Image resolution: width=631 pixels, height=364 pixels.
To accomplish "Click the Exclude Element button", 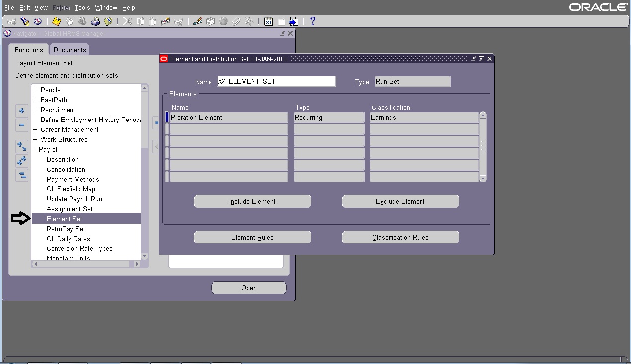I will click(400, 201).
